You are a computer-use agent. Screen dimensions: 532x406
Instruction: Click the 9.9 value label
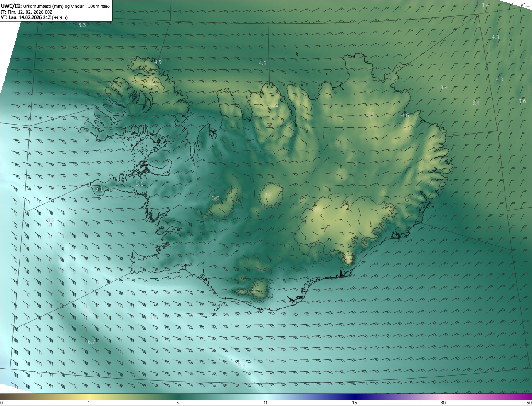coord(241,365)
